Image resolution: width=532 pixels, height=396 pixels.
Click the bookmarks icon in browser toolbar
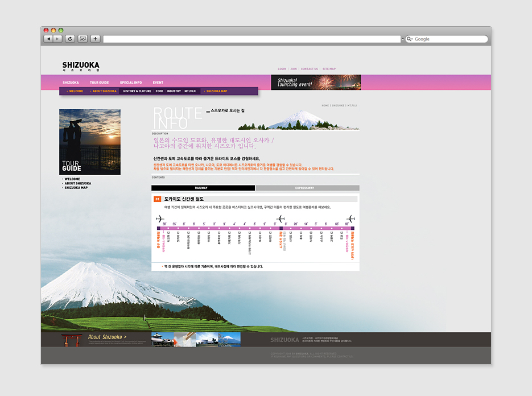pyautogui.click(x=83, y=39)
